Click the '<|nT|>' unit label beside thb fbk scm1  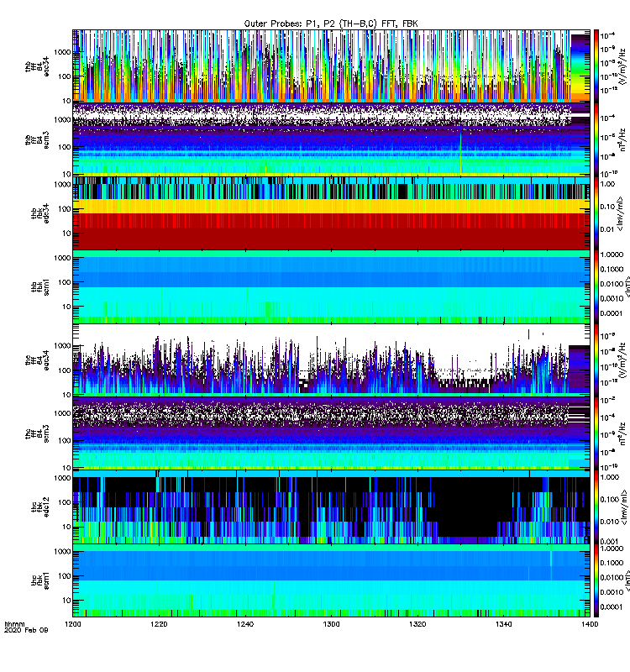[627, 286]
